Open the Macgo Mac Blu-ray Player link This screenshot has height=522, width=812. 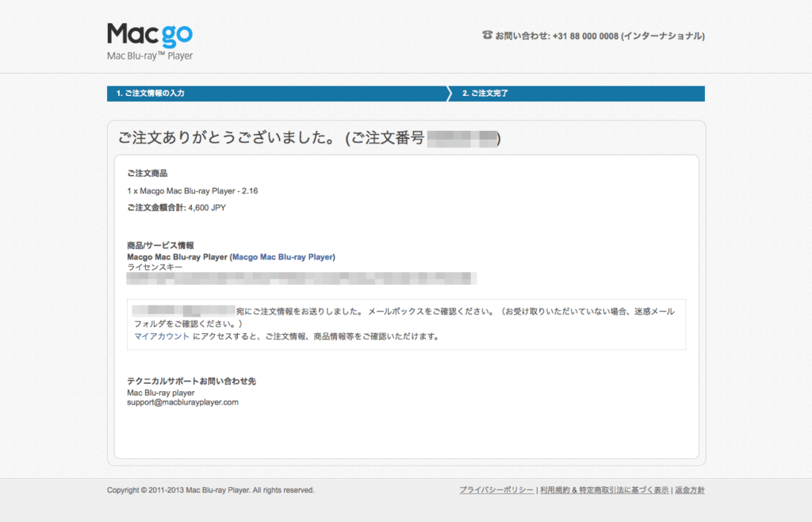tap(282, 257)
